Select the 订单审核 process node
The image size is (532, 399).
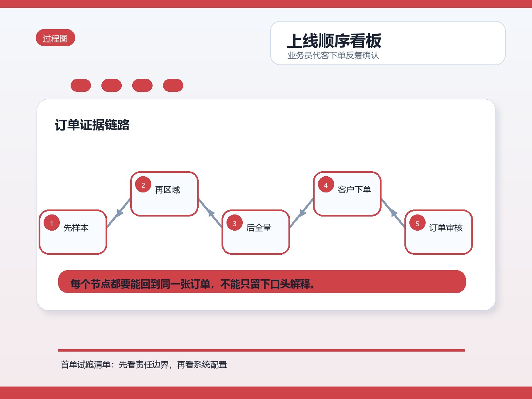click(x=439, y=232)
